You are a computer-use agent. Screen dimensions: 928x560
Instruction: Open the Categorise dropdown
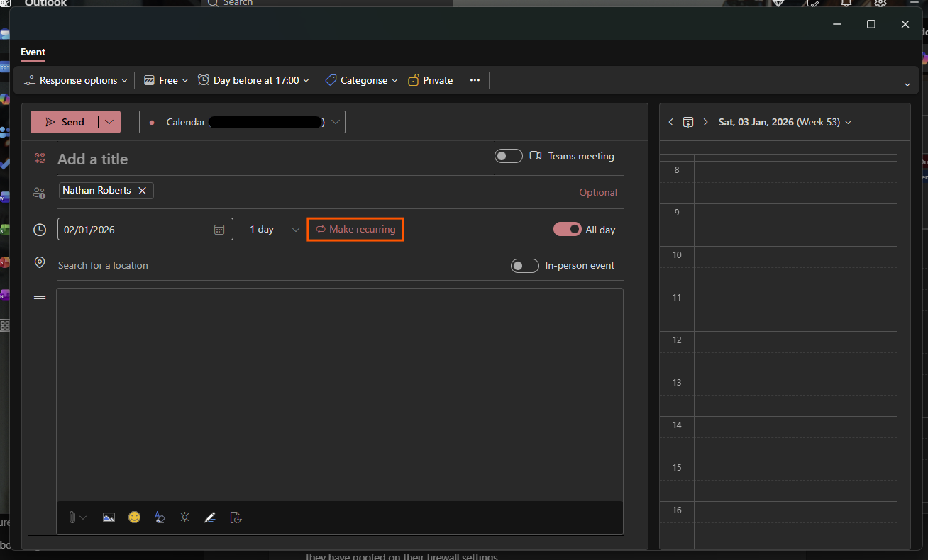[362, 80]
